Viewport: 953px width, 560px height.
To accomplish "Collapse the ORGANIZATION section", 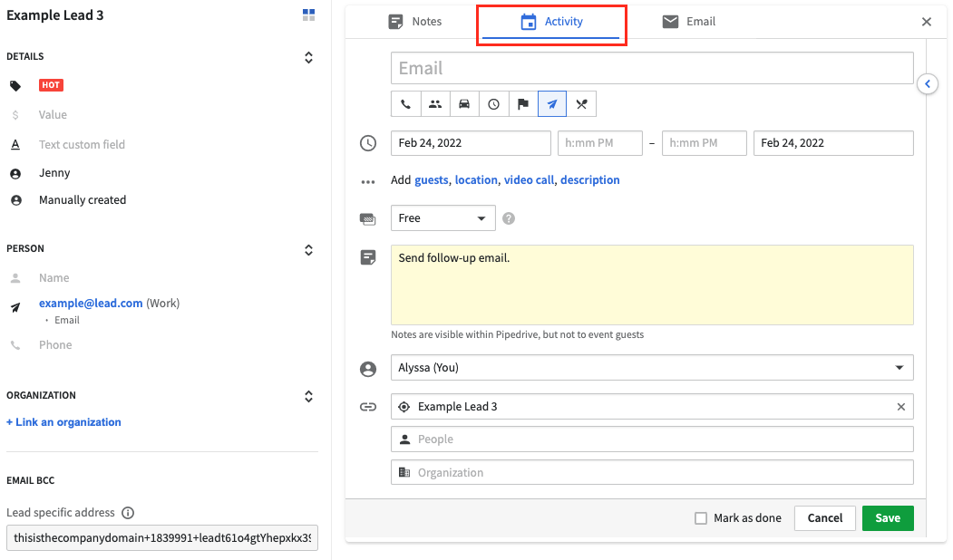I will click(309, 396).
